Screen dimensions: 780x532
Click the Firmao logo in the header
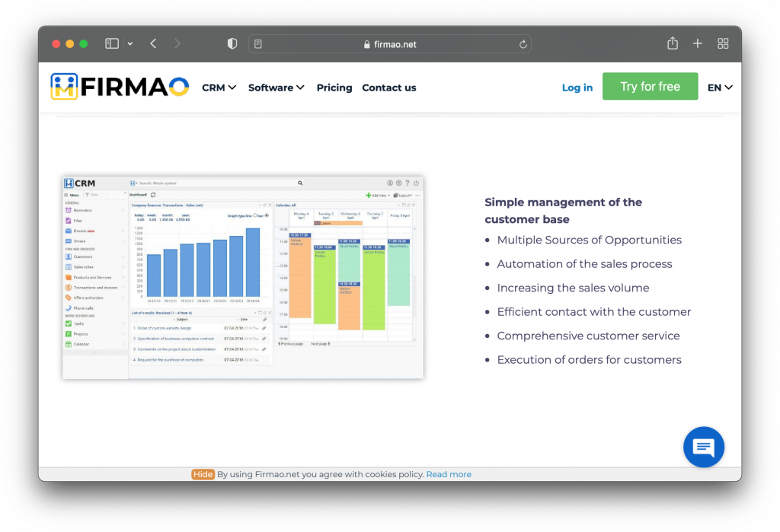[x=120, y=87]
